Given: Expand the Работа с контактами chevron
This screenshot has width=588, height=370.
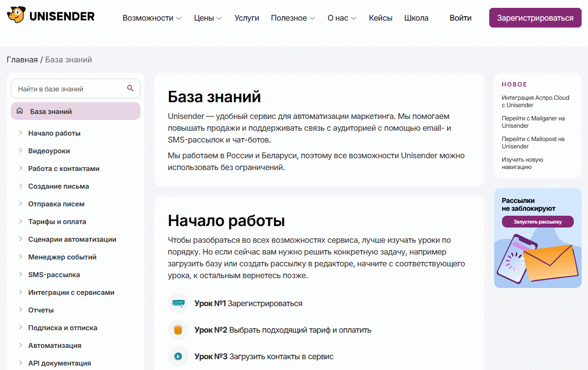Looking at the screenshot, I should pos(21,168).
